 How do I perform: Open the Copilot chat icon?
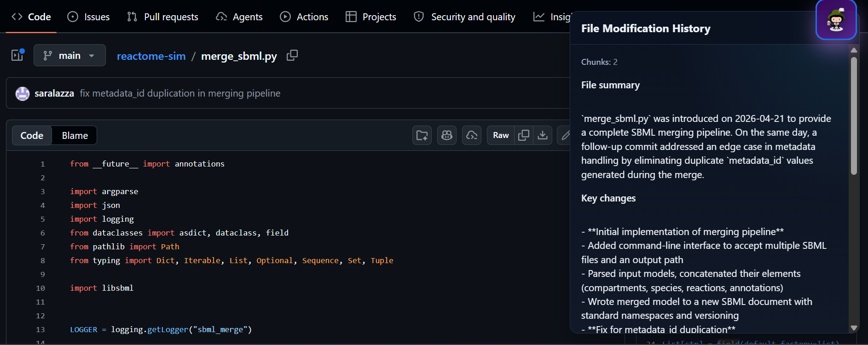click(447, 135)
